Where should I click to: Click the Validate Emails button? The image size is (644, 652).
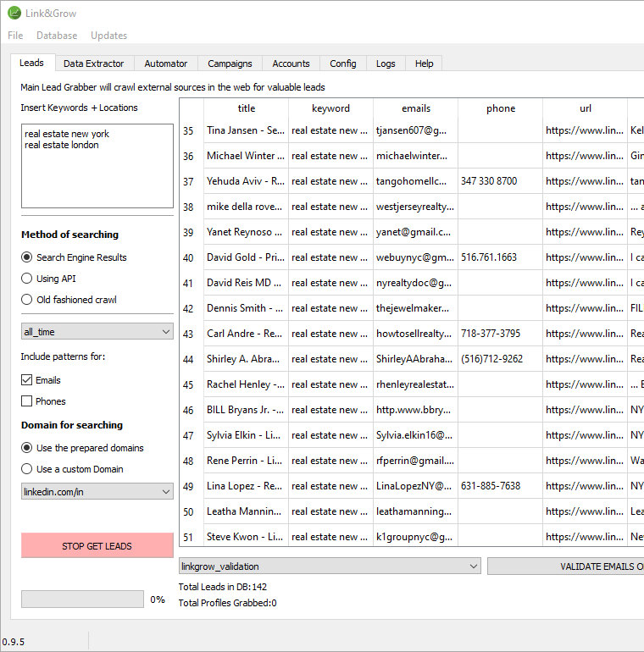(x=565, y=566)
